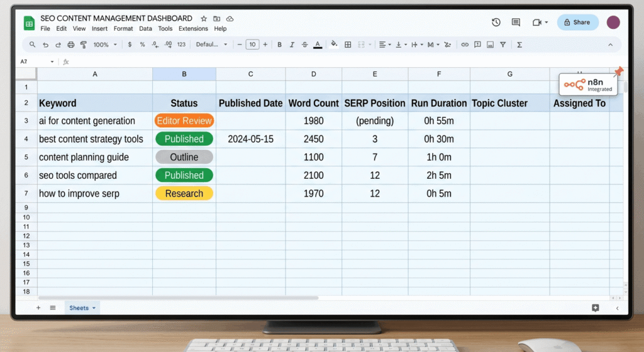
Task: Click the move to folder icon
Action: point(217,18)
